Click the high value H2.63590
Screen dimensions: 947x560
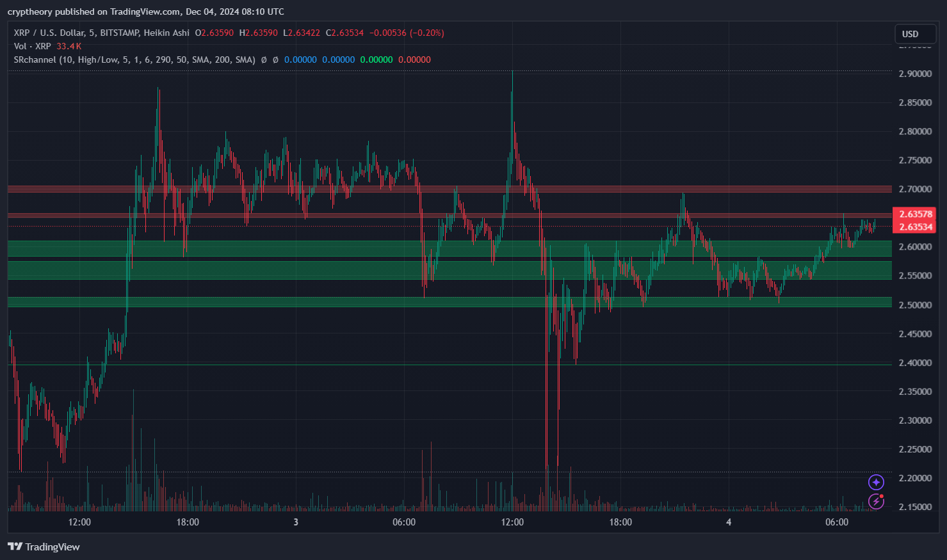(x=259, y=33)
